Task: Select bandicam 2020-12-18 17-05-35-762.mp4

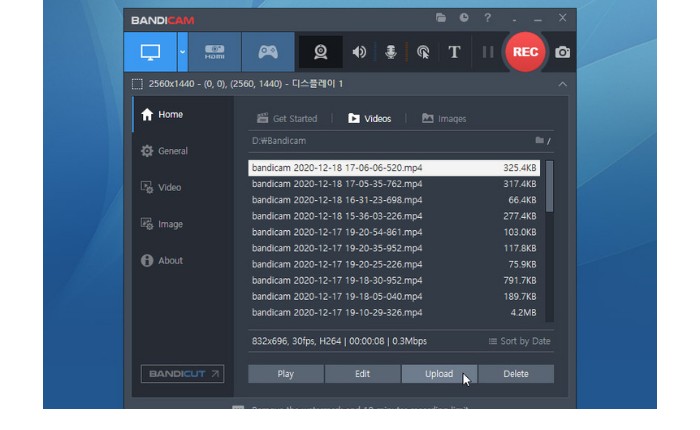Action: coord(394,184)
